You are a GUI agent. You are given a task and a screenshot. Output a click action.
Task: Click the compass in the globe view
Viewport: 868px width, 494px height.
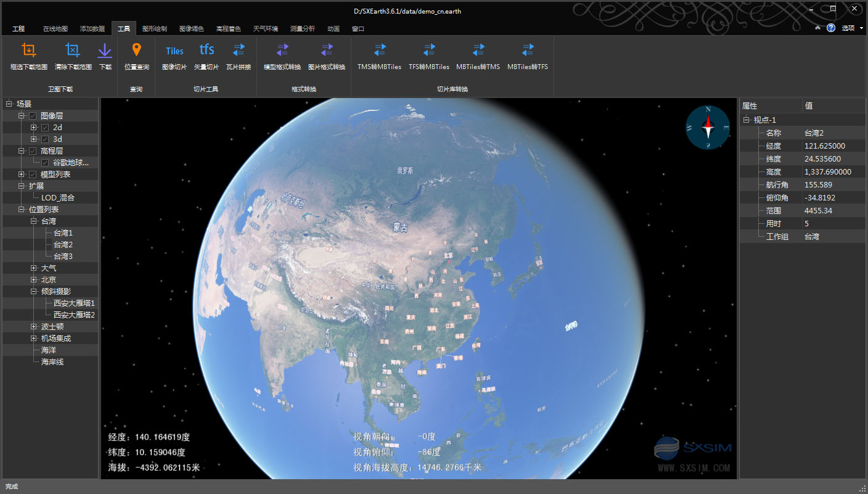pos(708,127)
